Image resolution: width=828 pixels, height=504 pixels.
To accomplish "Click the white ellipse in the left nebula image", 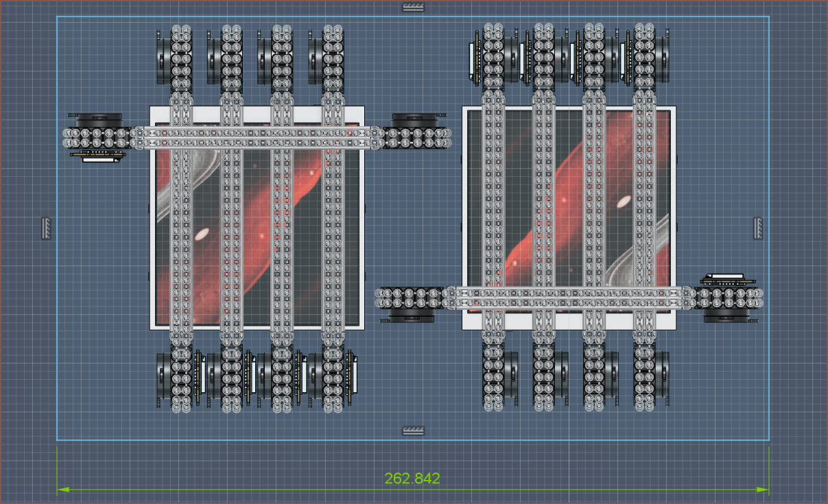I will [x=202, y=235].
